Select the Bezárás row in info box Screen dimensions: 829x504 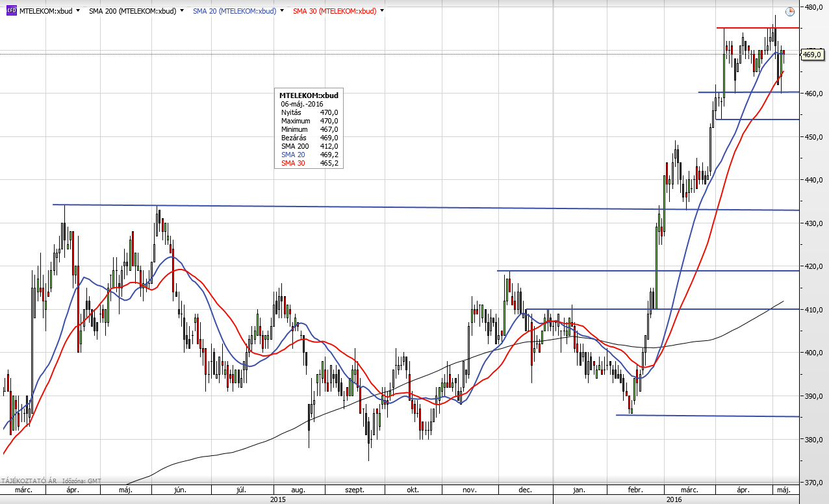(309, 138)
